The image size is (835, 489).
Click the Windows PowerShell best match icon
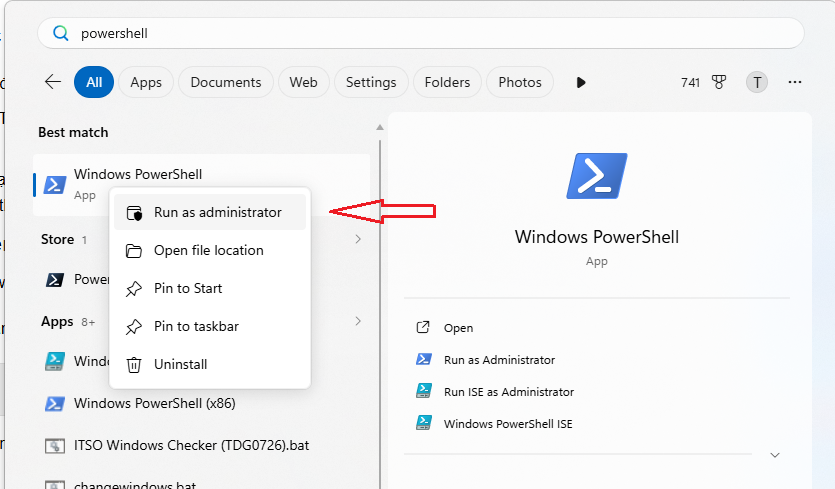point(55,184)
